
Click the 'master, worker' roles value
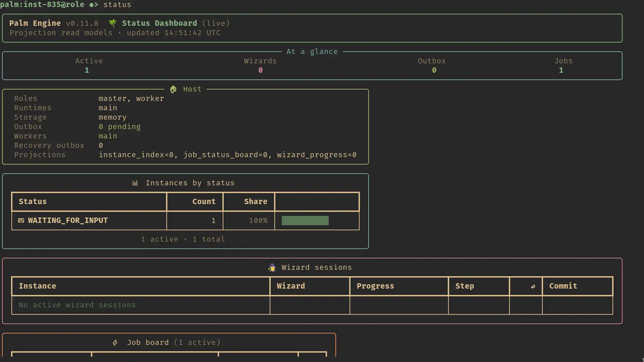131,99
